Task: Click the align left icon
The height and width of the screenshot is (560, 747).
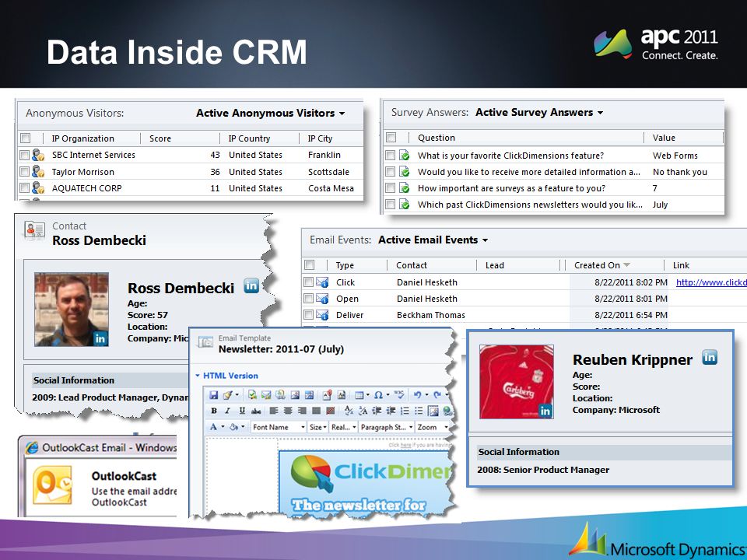Action: (x=274, y=411)
